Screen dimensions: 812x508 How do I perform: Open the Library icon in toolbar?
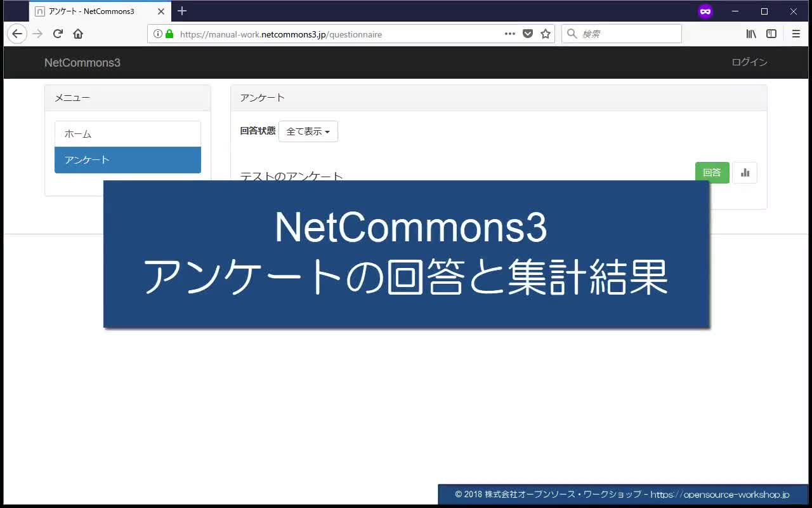(751, 34)
